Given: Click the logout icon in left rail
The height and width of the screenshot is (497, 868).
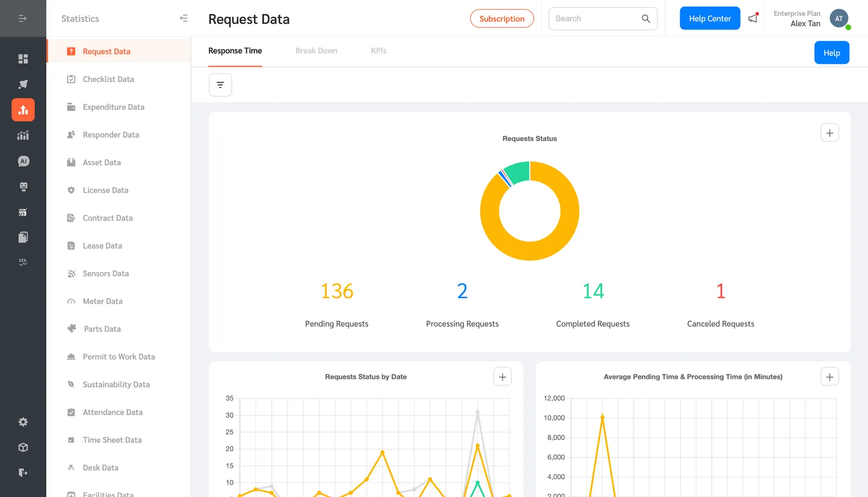Looking at the screenshot, I should 23,473.
